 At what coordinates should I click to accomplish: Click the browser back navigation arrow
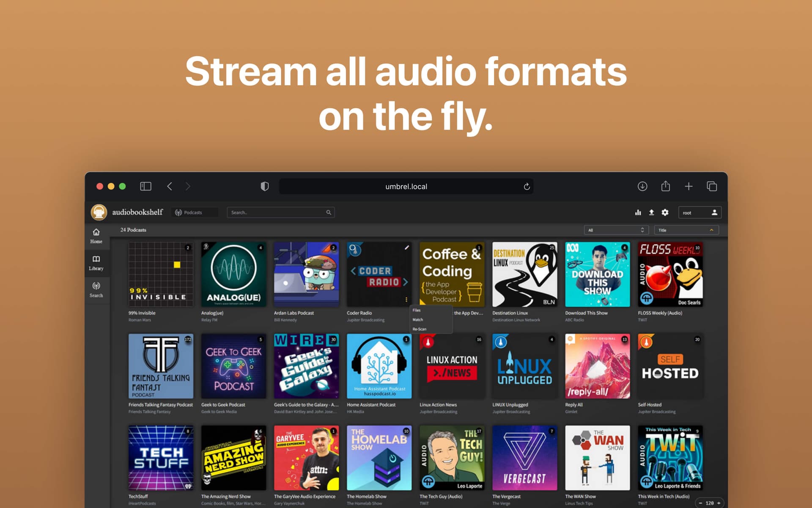(170, 186)
